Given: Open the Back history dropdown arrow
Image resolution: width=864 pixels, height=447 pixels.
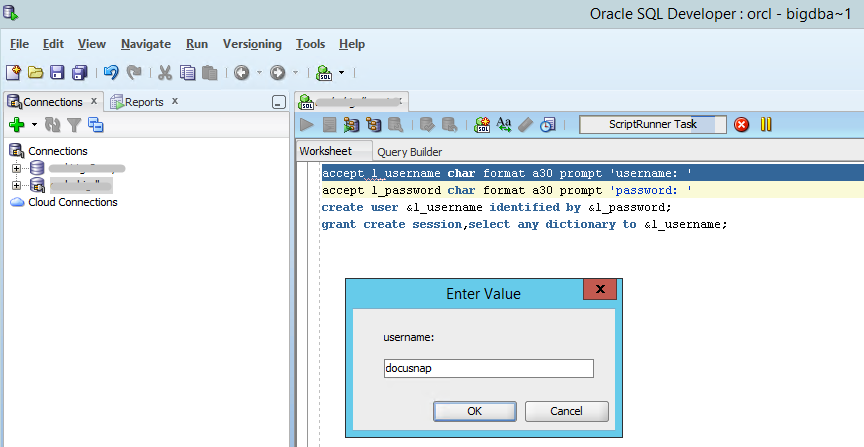Looking at the screenshot, I should 260,72.
